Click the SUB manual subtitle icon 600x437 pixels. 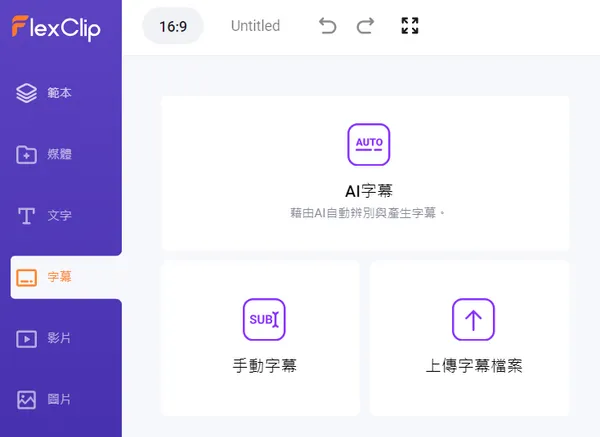[264, 319]
